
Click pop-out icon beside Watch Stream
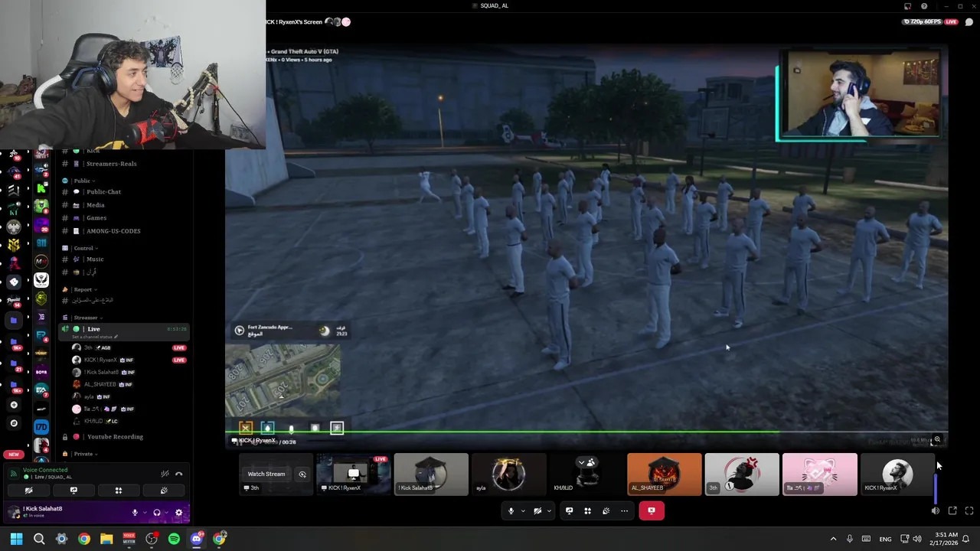tap(302, 474)
